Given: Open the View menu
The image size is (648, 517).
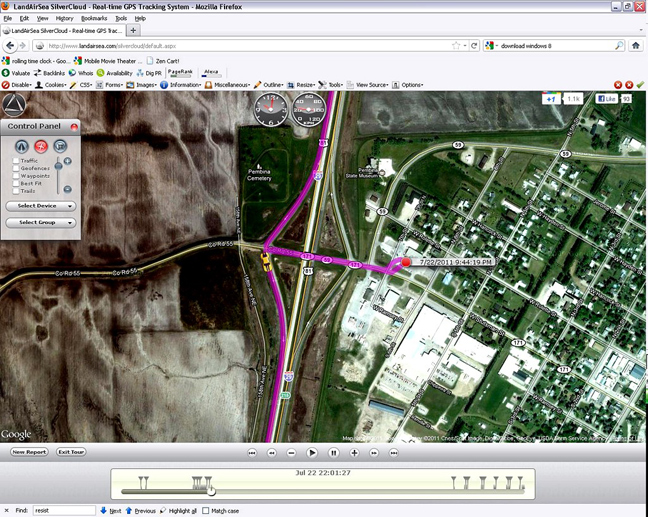Looking at the screenshot, I should coord(43,19).
